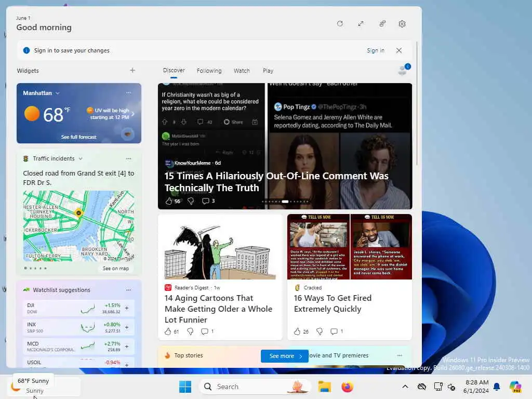
Task: Like the 15 Times Hilariously article
Action: [x=169, y=201]
